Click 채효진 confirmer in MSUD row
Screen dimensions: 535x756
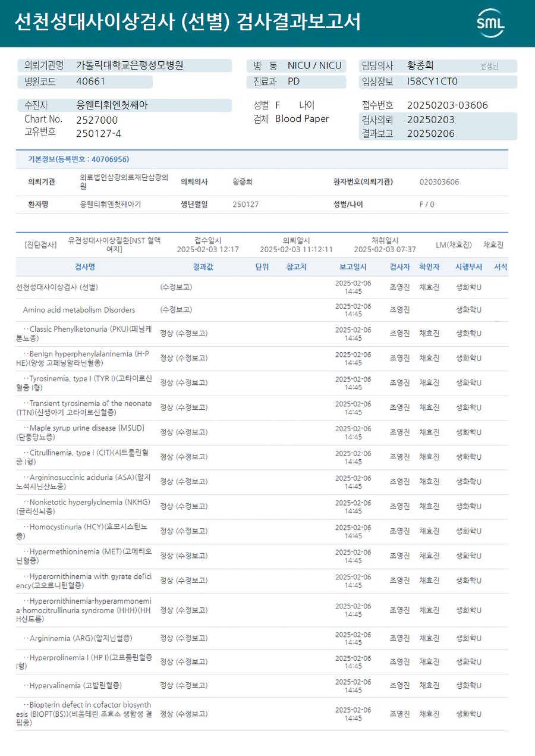click(x=429, y=432)
